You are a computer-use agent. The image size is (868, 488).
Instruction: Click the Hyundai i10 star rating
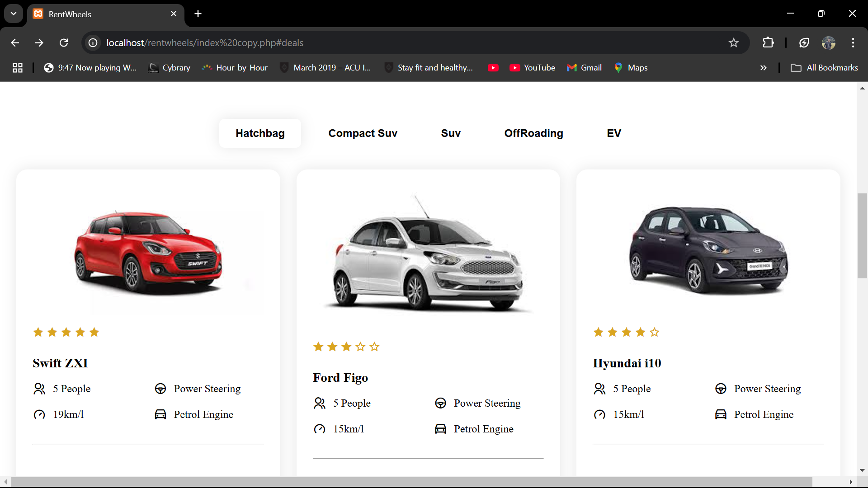pos(626,333)
